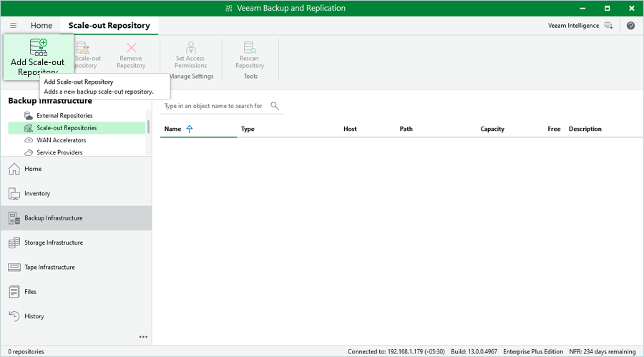Open the hamburger main menu
The image size is (644, 357).
click(x=13, y=26)
